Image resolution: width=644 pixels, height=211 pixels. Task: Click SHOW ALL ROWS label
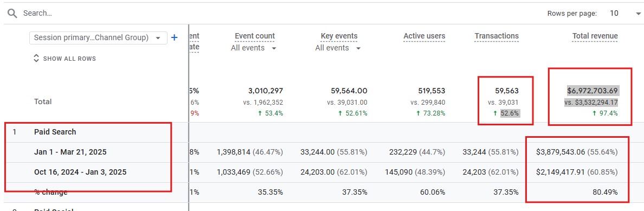click(69, 59)
